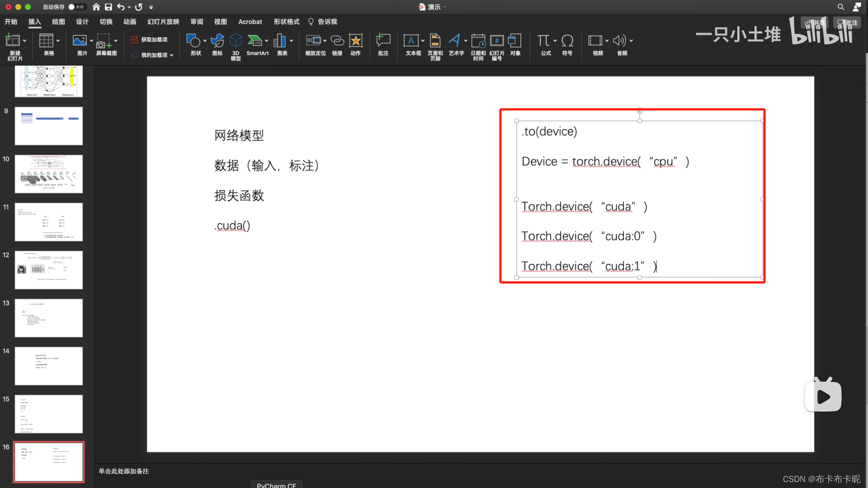The image size is (868, 488).
Task: Click the Save icon in title bar
Action: click(108, 7)
